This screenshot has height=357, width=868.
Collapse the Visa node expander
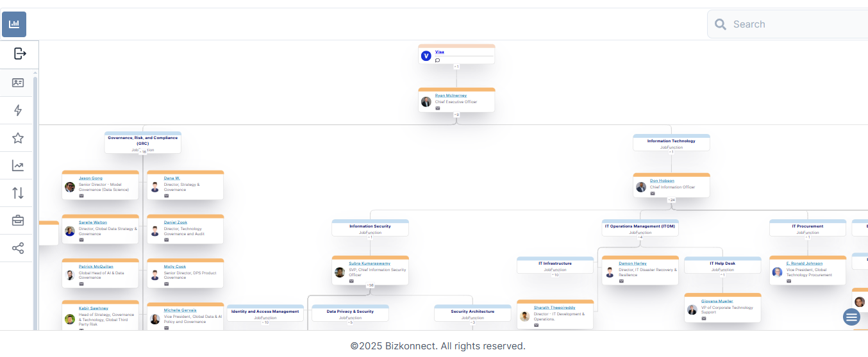[456, 67]
